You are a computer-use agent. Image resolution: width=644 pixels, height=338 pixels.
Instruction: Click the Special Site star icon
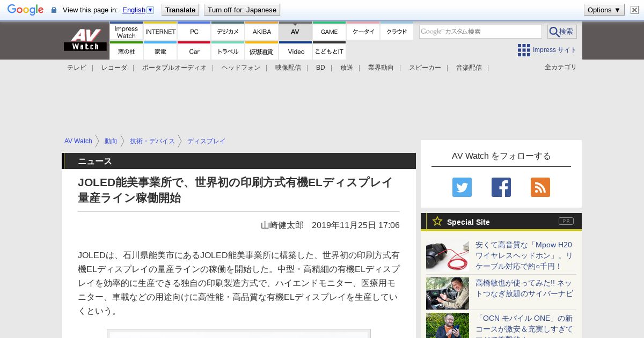point(437,221)
